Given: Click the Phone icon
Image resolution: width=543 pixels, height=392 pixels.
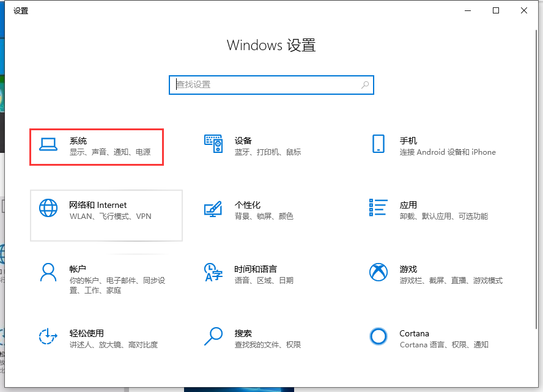Looking at the screenshot, I should pos(379,144).
